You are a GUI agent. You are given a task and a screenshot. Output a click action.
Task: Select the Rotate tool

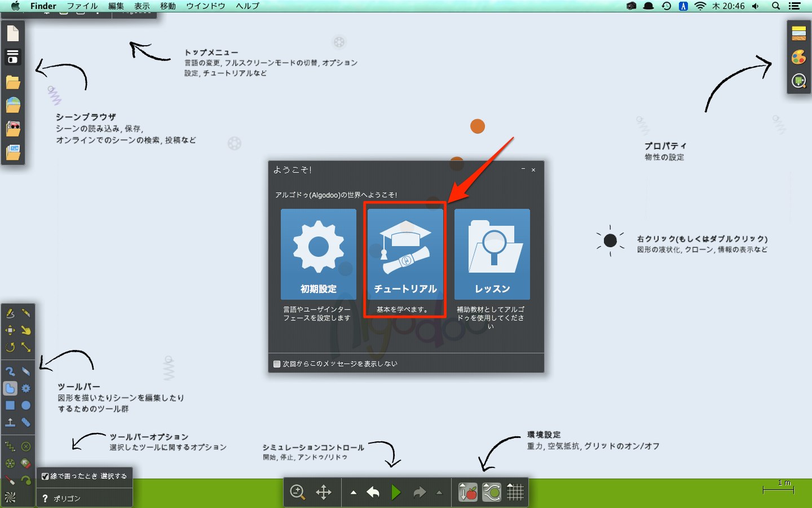(x=10, y=347)
